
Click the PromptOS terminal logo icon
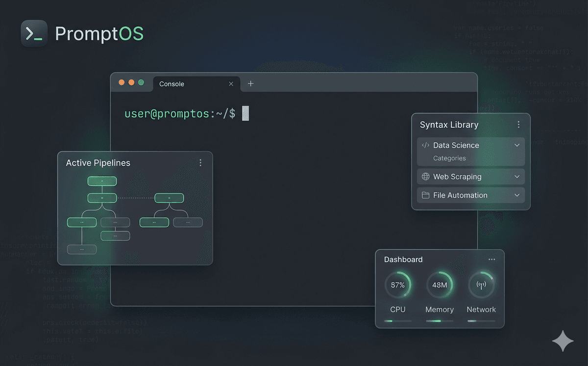pos(34,33)
